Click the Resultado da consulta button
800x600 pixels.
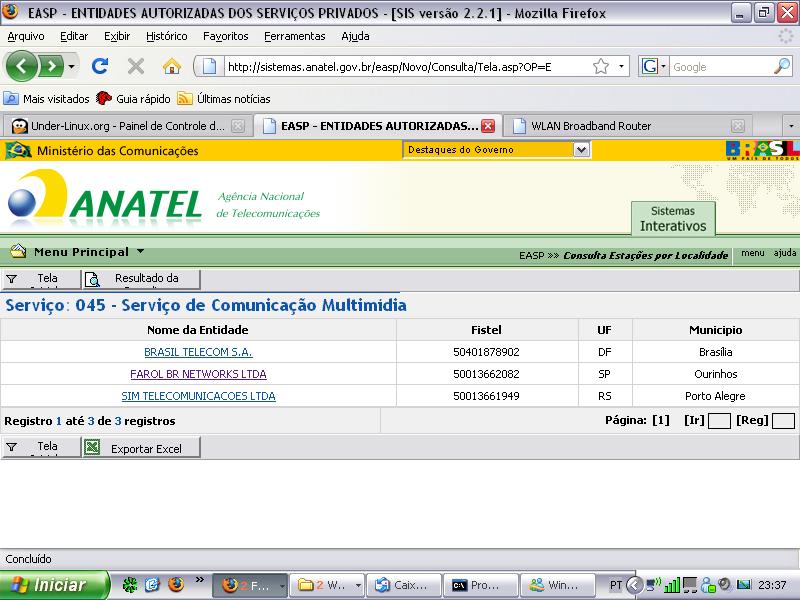pyautogui.click(x=141, y=279)
